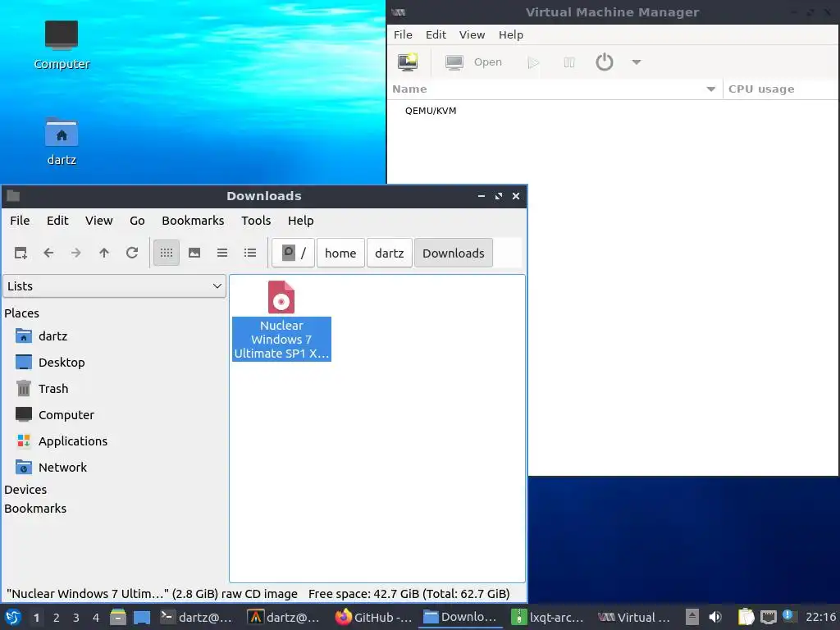Open the View menu in Downloads window
840x630 pixels.
[99, 221]
